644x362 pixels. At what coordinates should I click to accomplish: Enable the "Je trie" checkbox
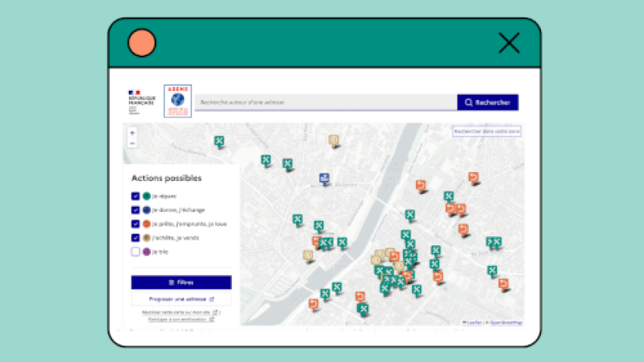point(136,251)
